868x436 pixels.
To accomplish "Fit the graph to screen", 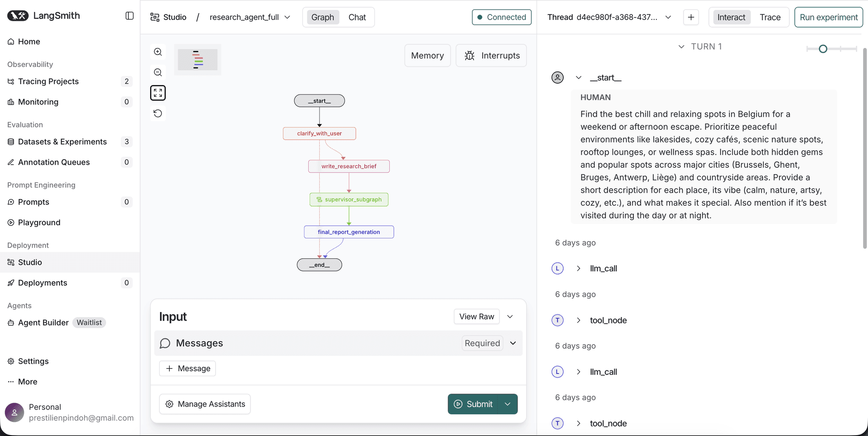I will point(158,93).
